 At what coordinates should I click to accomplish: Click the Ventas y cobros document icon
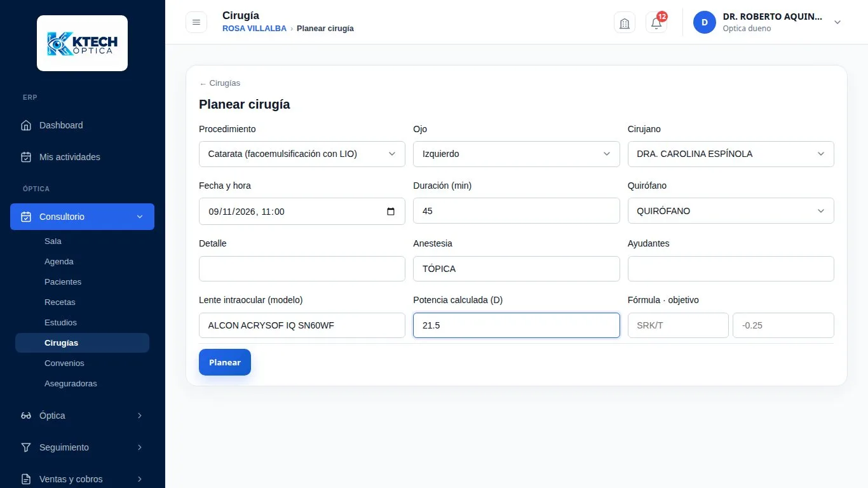[26, 479]
